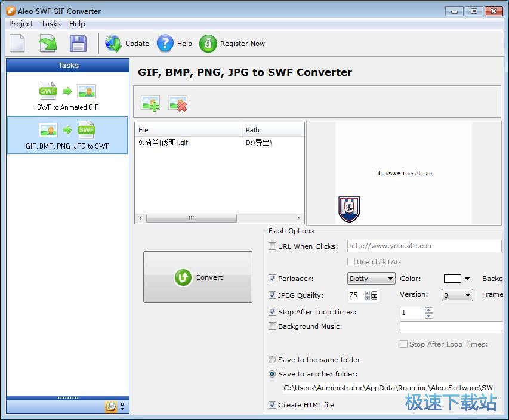Screen dimensions: 509x420
Task: Click the loop times value field
Action: point(412,313)
